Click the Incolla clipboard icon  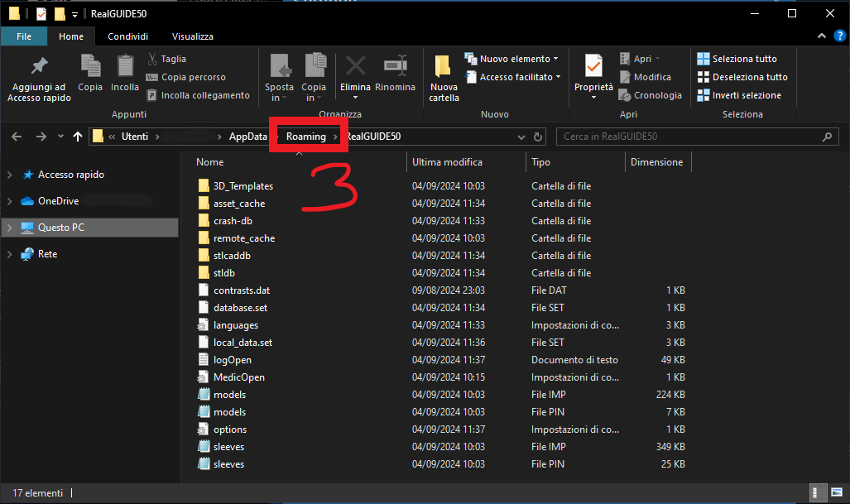tap(125, 66)
